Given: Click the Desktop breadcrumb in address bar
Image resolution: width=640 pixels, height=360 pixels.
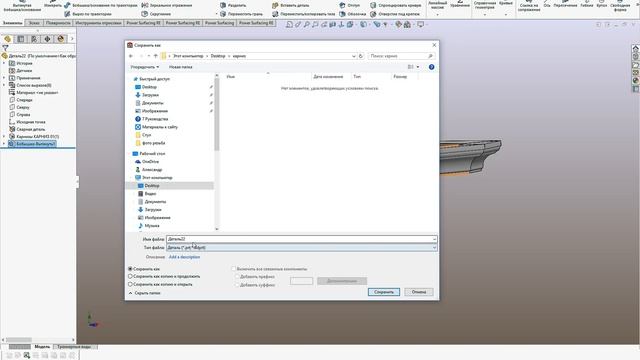Looking at the screenshot, I should pos(218,56).
